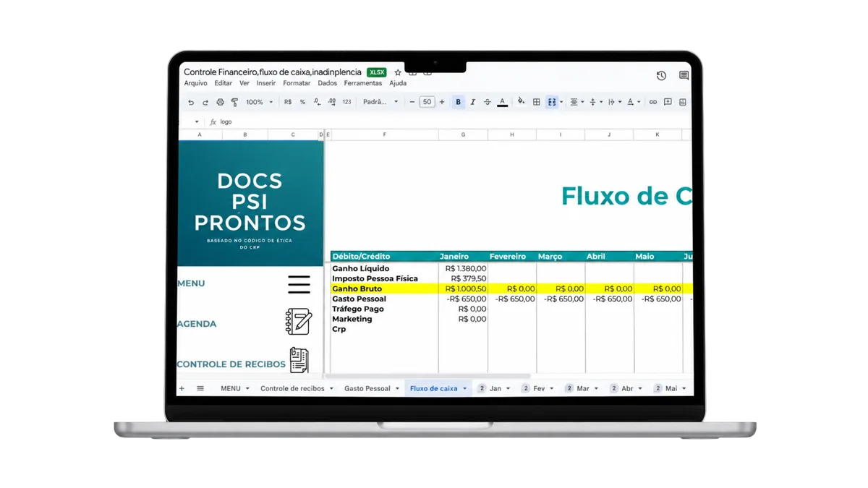The height and width of the screenshot is (488, 868).
Task: Click the undo arrow icon
Action: (191, 103)
